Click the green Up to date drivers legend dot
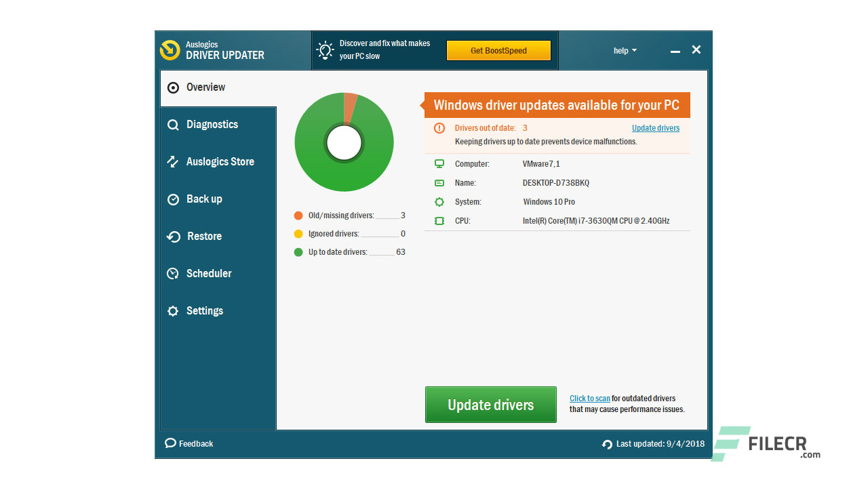Viewport: 868px width, 488px height. pos(298,252)
